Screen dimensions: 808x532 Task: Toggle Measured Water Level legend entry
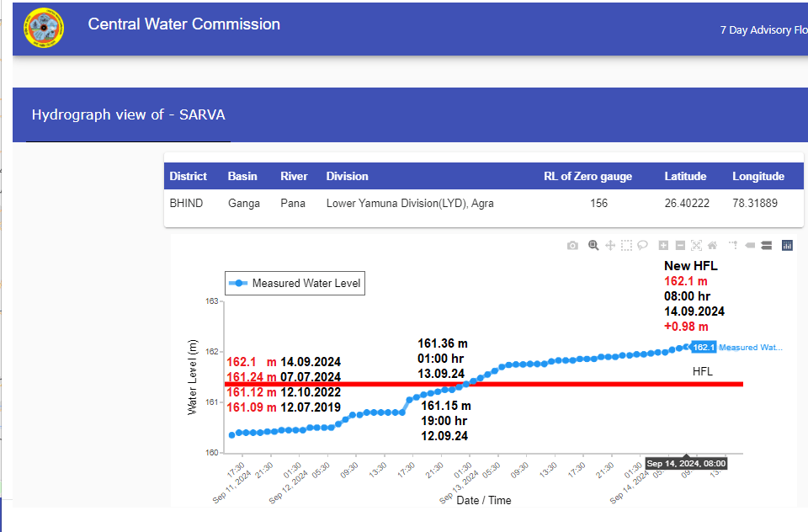coord(295,284)
